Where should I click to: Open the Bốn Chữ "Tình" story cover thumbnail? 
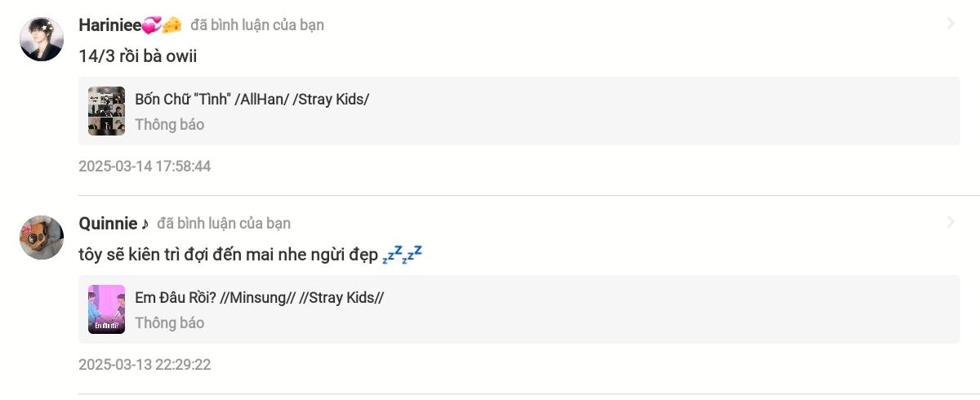pyautogui.click(x=106, y=111)
